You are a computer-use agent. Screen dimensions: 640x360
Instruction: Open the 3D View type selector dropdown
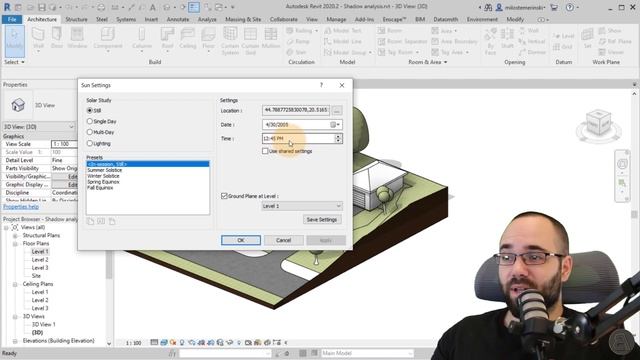coord(39,127)
